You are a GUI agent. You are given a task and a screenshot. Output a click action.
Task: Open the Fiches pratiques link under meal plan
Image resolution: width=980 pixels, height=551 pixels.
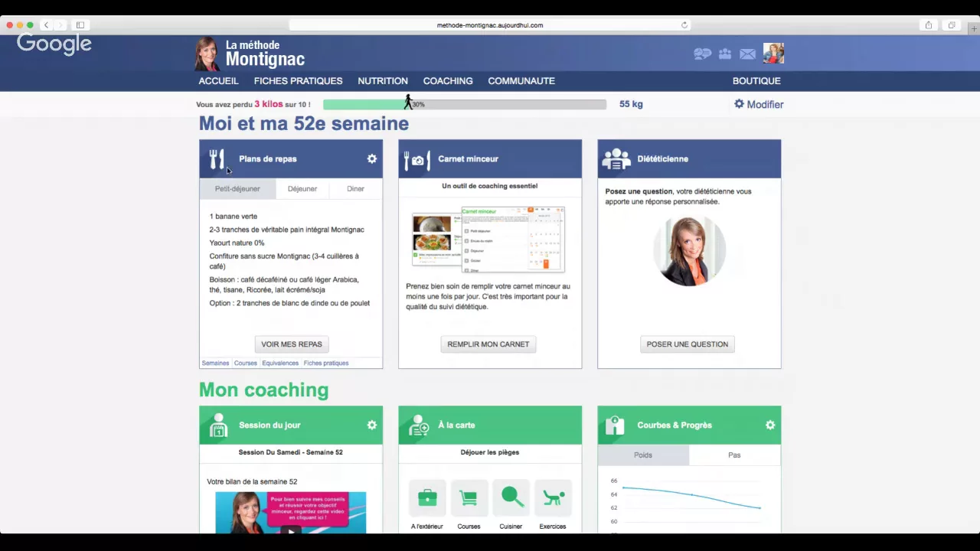coord(326,363)
